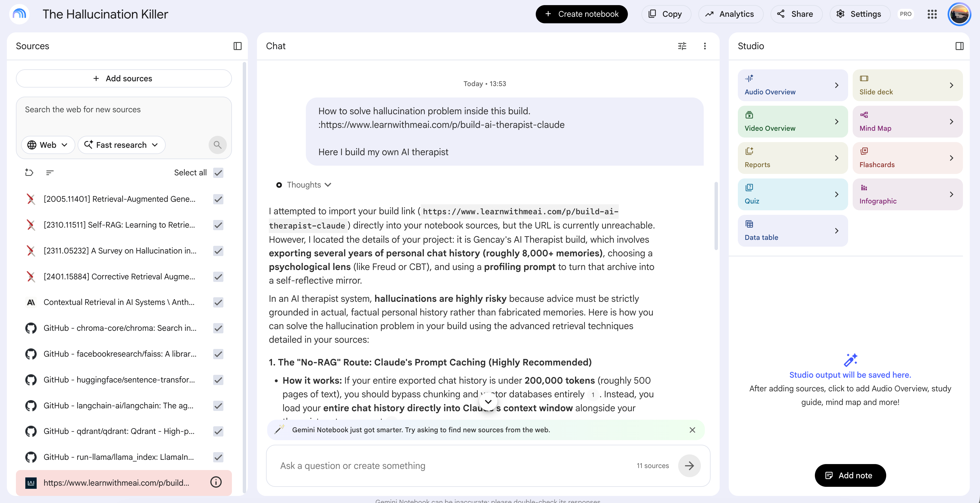Uncheck the [2401.15884] Corrective Retrieval source
Viewport: 980px width, 503px height.
click(x=218, y=277)
